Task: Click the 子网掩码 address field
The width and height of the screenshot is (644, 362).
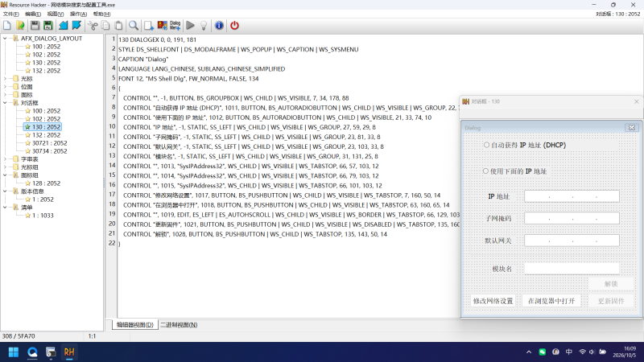Action: [x=572, y=218]
